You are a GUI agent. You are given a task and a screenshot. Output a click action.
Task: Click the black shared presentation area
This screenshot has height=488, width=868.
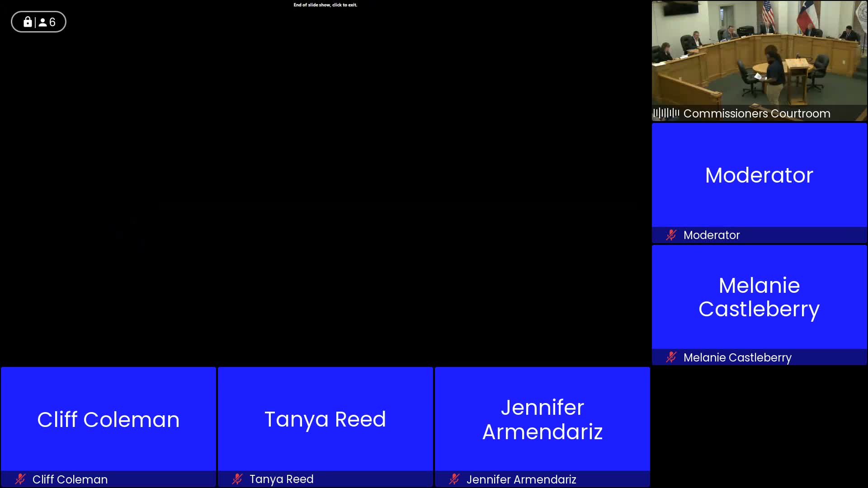(x=325, y=181)
